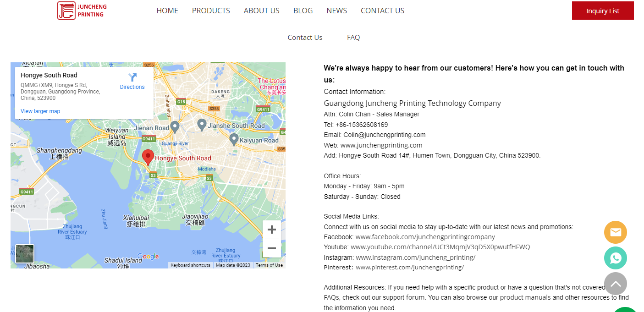Viewport: 644px width, 312px height.
Task: Click Keyboard shortcuts on the map
Action: pyautogui.click(x=190, y=265)
